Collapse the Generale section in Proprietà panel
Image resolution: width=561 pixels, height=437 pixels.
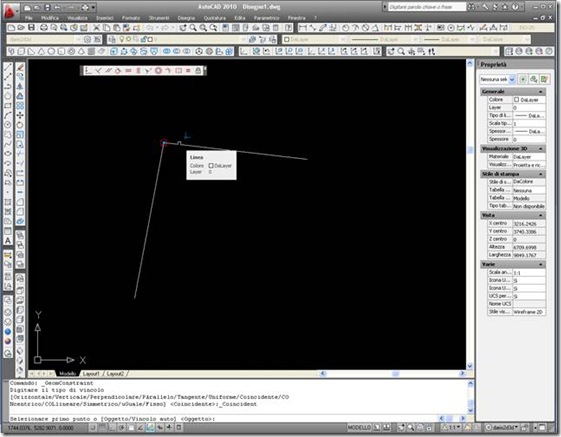point(541,92)
